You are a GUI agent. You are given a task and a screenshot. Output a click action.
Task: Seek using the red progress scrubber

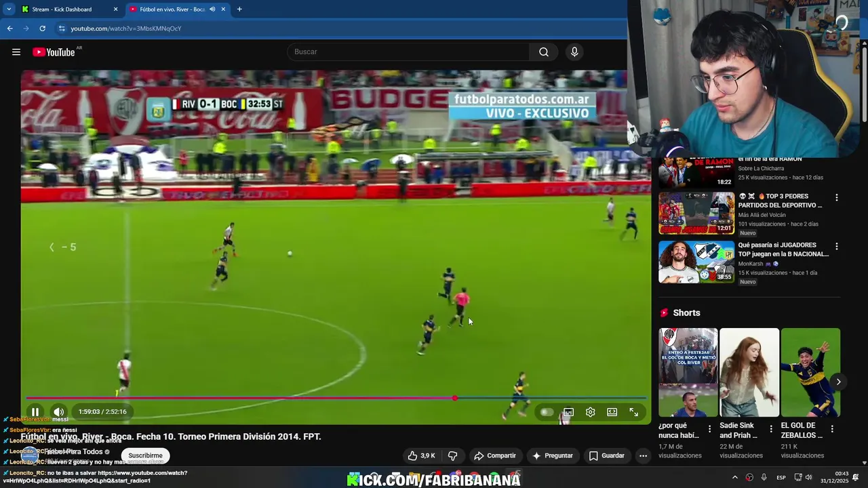pyautogui.click(x=454, y=398)
